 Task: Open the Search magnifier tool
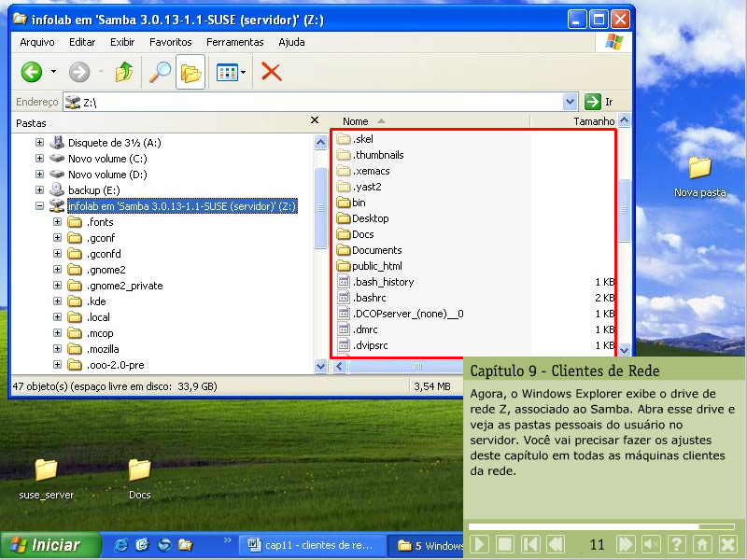(160, 72)
